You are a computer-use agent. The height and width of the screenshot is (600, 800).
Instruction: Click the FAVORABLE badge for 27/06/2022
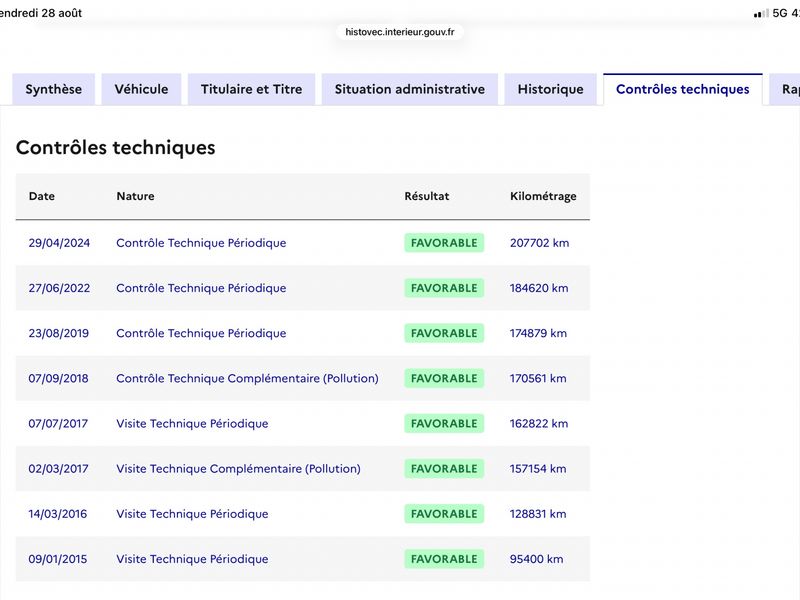[x=444, y=288]
